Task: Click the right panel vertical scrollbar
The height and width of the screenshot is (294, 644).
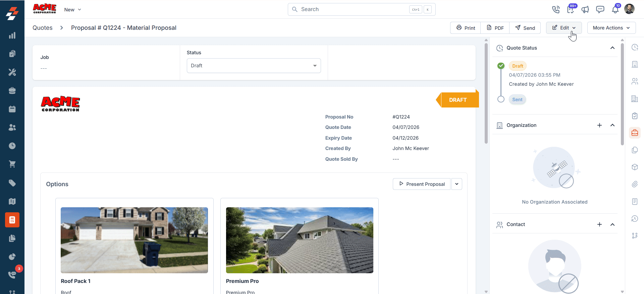Action: pyautogui.click(x=622, y=94)
